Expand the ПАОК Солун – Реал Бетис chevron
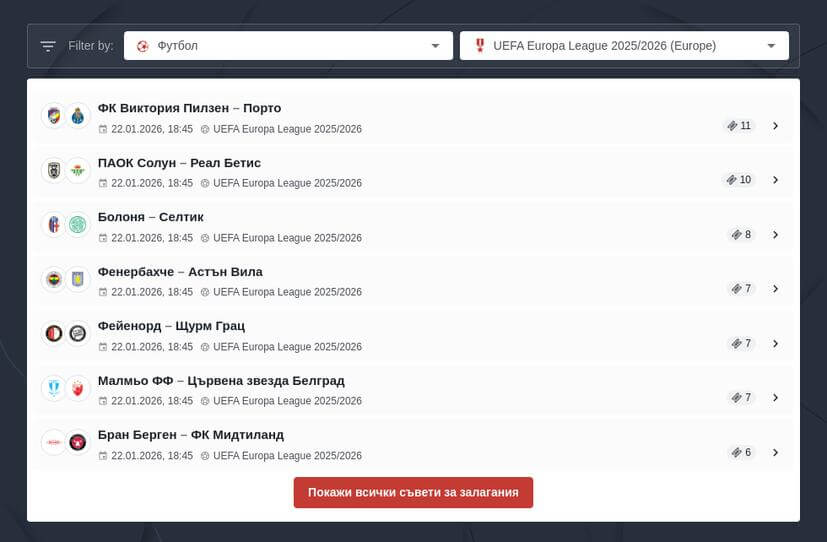The width and height of the screenshot is (827, 542). (775, 180)
